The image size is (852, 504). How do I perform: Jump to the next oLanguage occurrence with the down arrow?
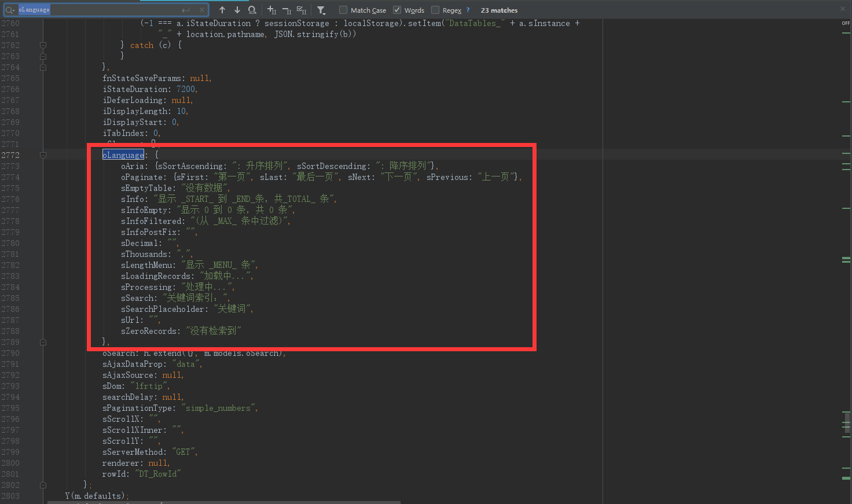coord(237,10)
